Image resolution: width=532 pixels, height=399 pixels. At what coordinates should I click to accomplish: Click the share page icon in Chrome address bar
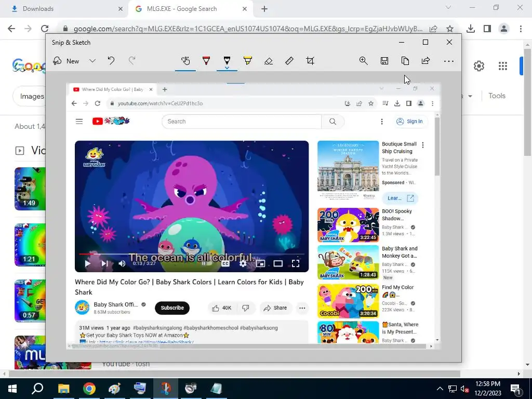coord(433,29)
